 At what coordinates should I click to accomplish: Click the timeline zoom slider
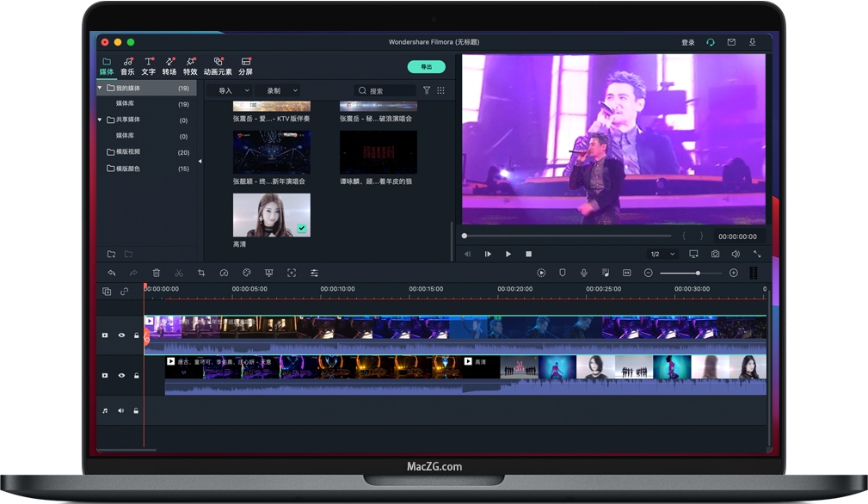pos(697,273)
